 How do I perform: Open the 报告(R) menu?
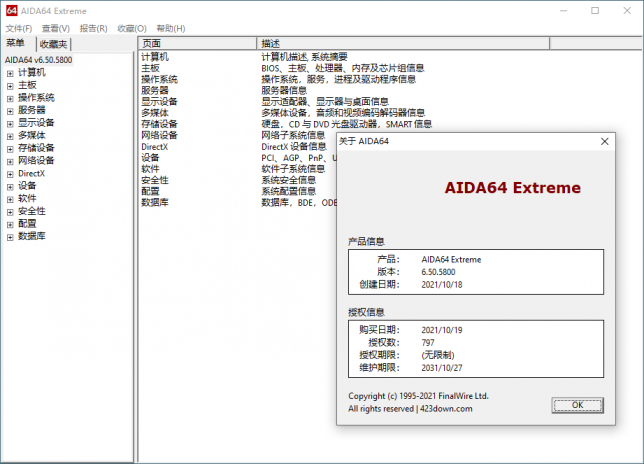point(94,28)
